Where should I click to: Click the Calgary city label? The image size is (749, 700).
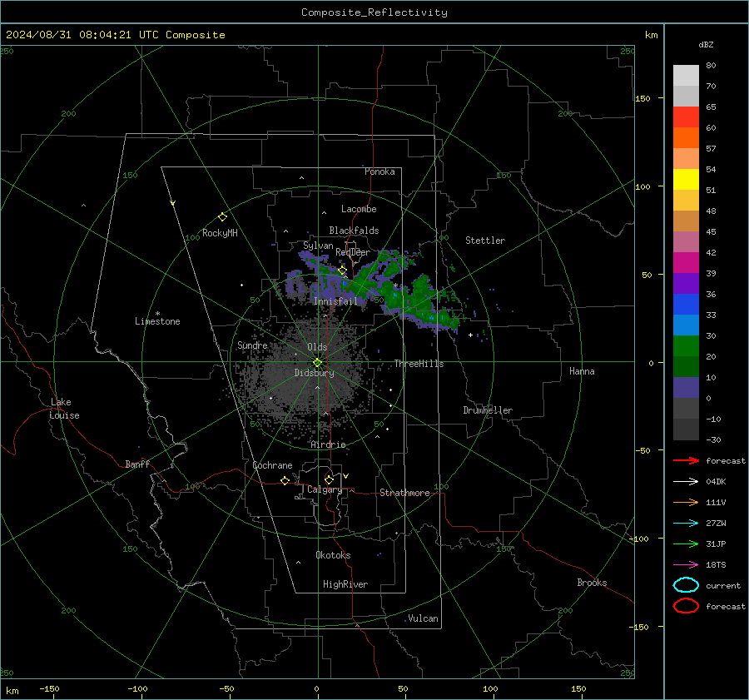point(325,489)
